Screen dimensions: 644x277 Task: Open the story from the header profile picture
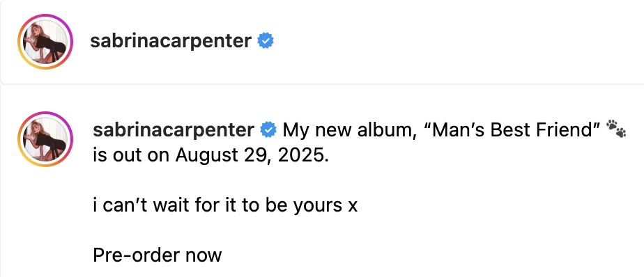(x=45, y=42)
